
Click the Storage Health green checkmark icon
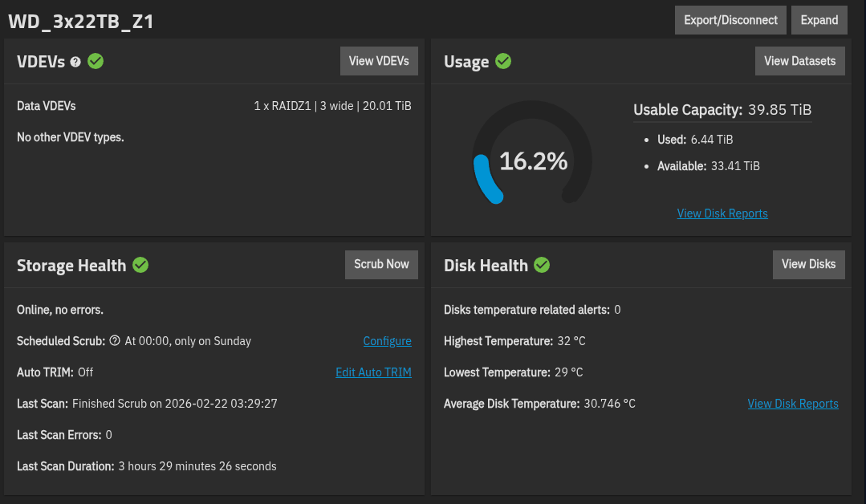point(140,265)
